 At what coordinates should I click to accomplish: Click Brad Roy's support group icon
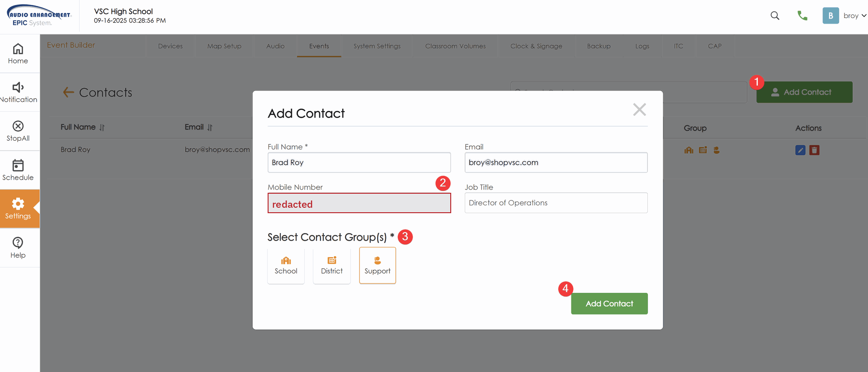click(x=717, y=150)
